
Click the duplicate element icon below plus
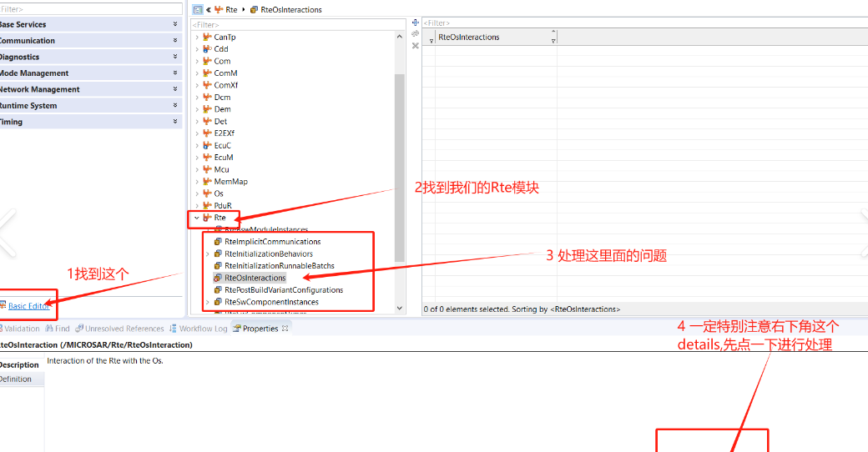(x=415, y=34)
